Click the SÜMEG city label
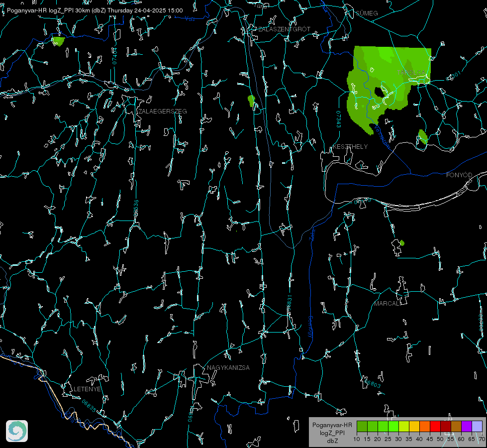 [367, 13]
